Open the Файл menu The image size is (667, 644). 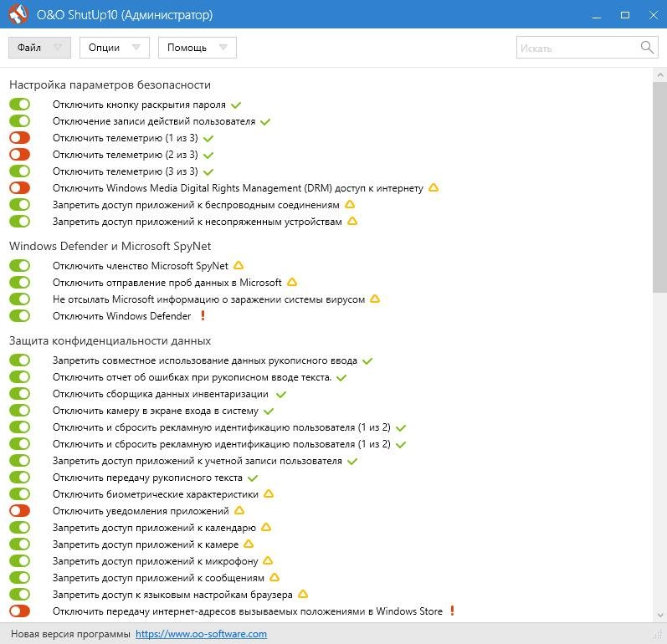(x=39, y=47)
